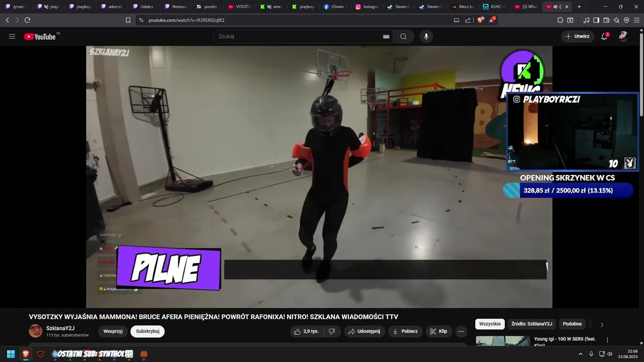Click the Utwórz create button
644x362 pixels.
[x=578, y=36]
